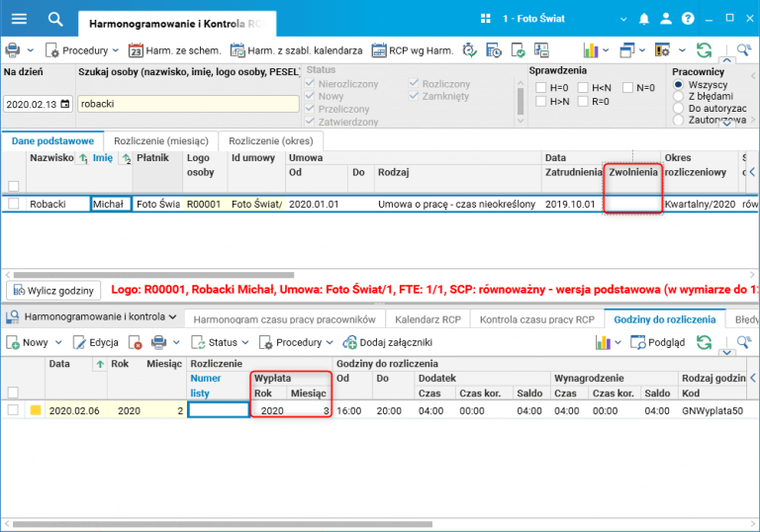The width and height of the screenshot is (760, 532).
Task: Switch to Rozliczenie (okres) tab
Action: [x=271, y=141]
